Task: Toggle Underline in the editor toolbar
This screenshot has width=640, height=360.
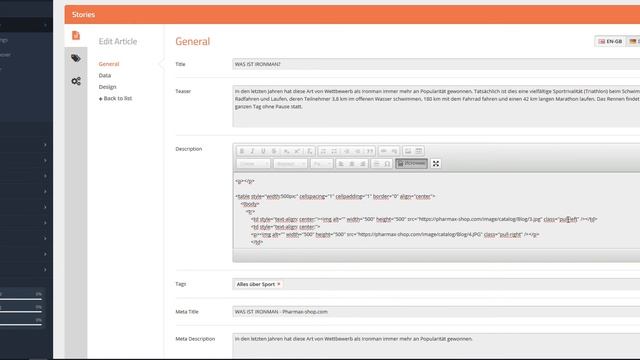Action: tap(263, 151)
